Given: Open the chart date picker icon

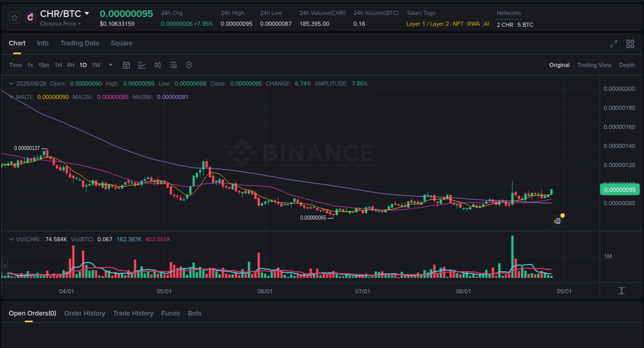Looking at the screenshot, I should pos(126,65).
